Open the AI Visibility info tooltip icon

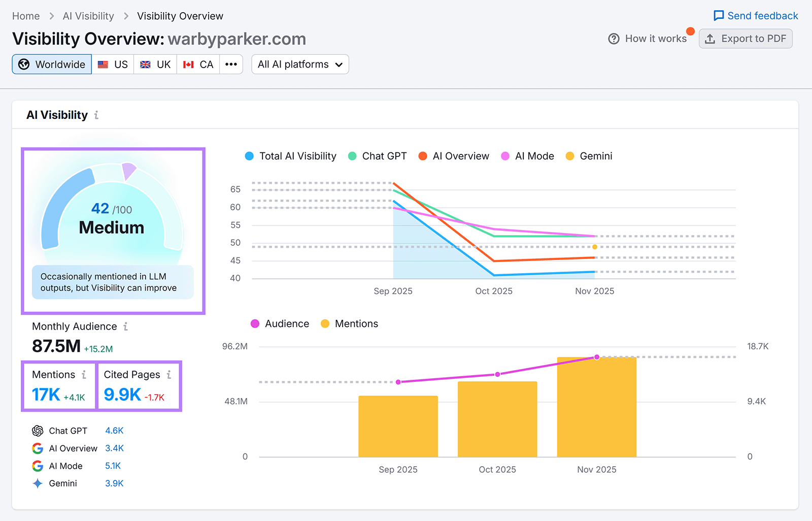(x=96, y=115)
